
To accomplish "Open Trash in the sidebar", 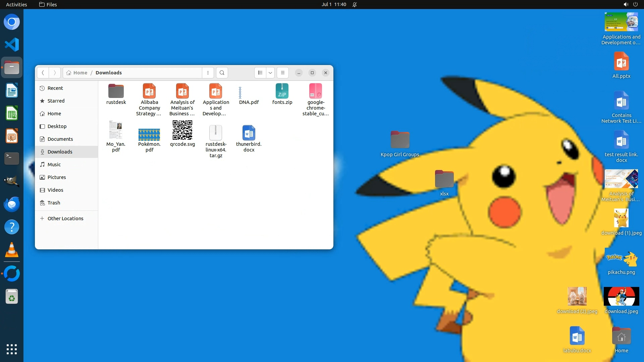I will tap(54, 203).
